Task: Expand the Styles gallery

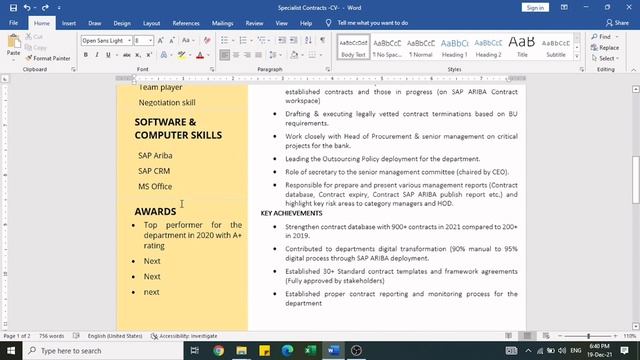Action: 577,57
